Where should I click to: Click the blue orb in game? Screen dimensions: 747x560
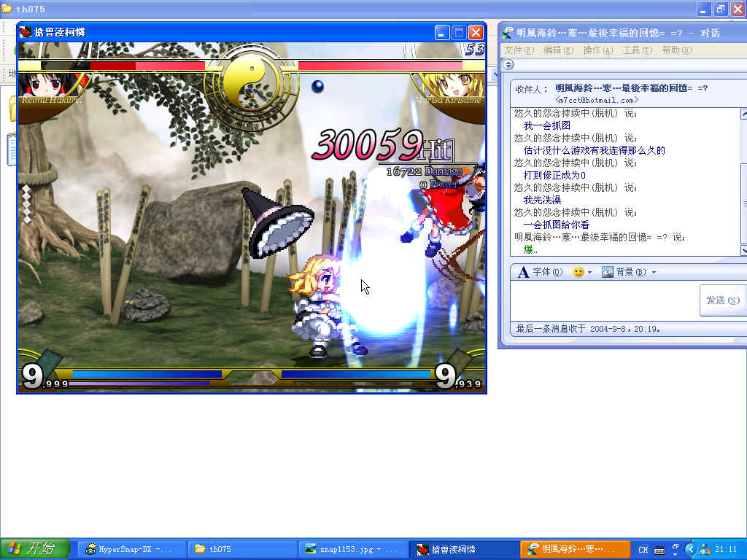(317, 86)
